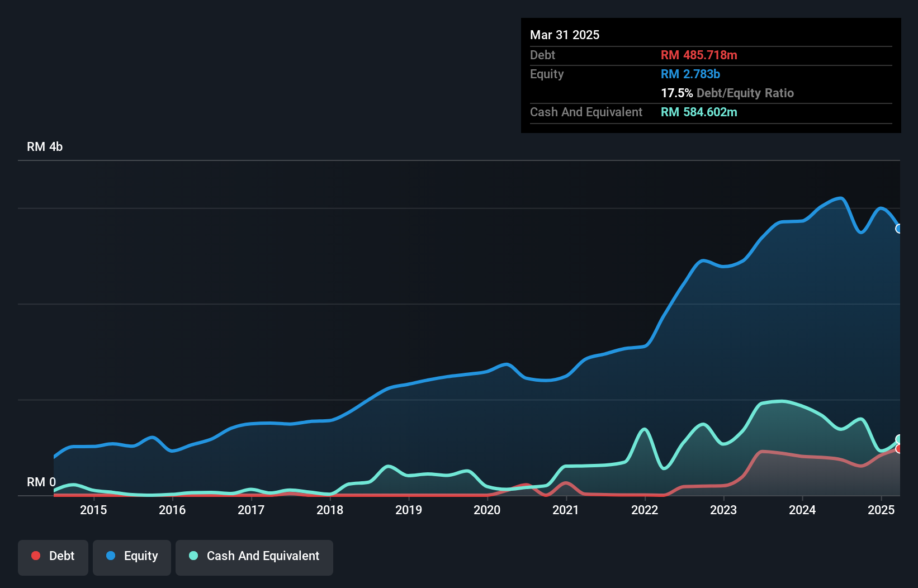Select the 2020 x-axis label
This screenshot has width=918, height=588.
point(487,510)
